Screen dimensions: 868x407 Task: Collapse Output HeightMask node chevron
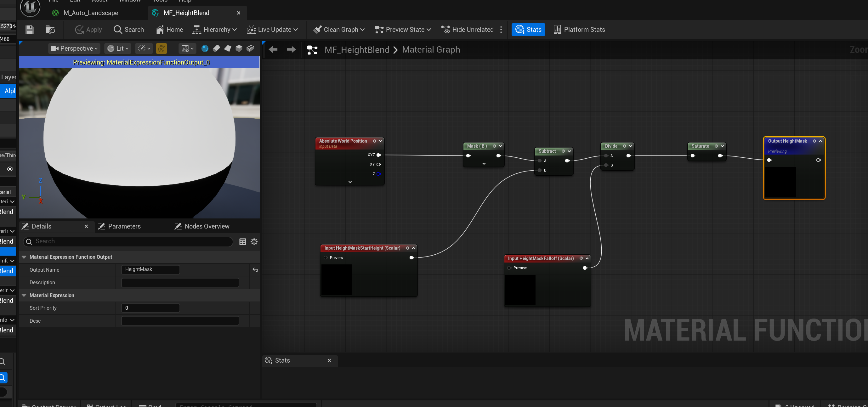tap(820, 141)
